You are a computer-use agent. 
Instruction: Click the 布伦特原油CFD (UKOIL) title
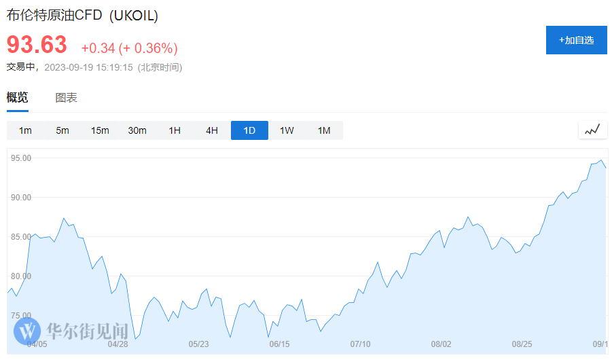[x=82, y=15]
